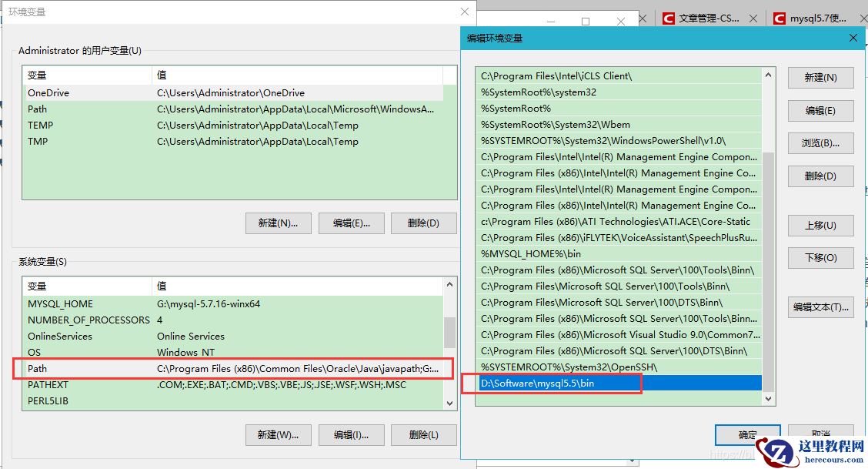This screenshot has height=469, width=868.
Task: Click the 变量 column header in user variables
Action: coord(86,75)
